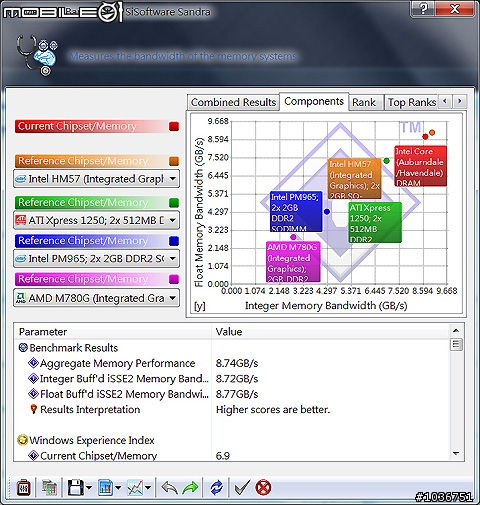This screenshot has height=505, width=480.
Task: Open the Intel PM965 reference dropdown
Action: tap(96, 259)
